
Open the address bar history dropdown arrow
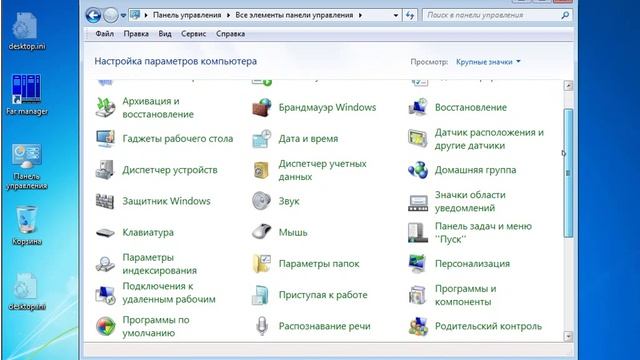(x=396, y=16)
